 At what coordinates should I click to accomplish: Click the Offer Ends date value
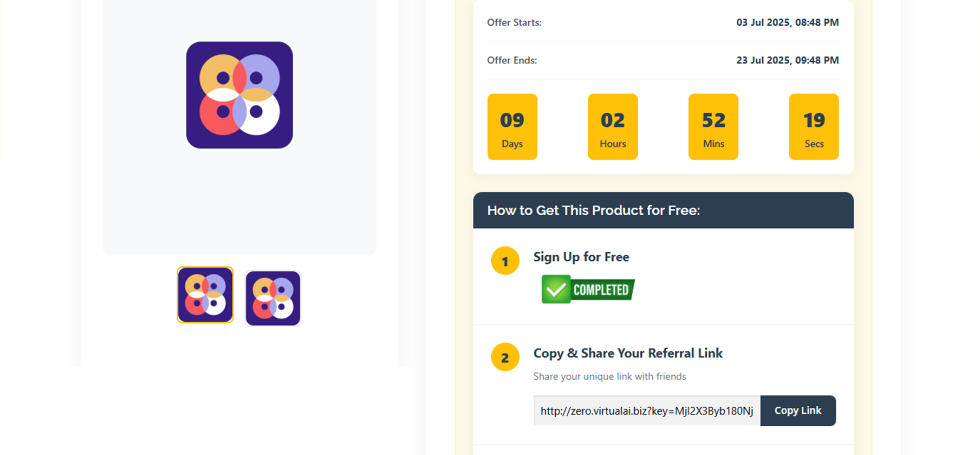787,60
